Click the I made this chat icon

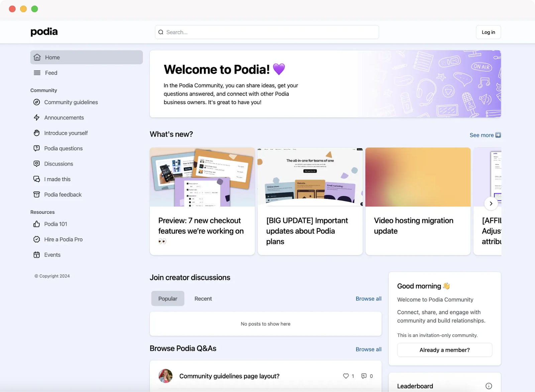click(x=37, y=179)
